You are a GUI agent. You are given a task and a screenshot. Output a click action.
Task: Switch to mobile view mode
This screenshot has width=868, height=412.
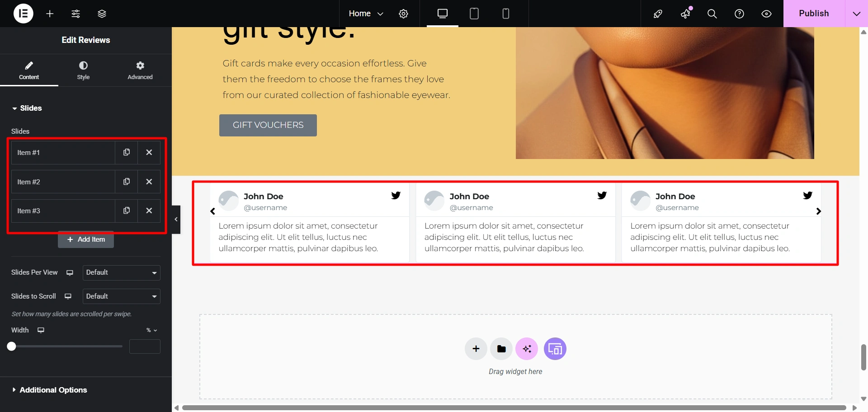pyautogui.click(x=506, y=14)
